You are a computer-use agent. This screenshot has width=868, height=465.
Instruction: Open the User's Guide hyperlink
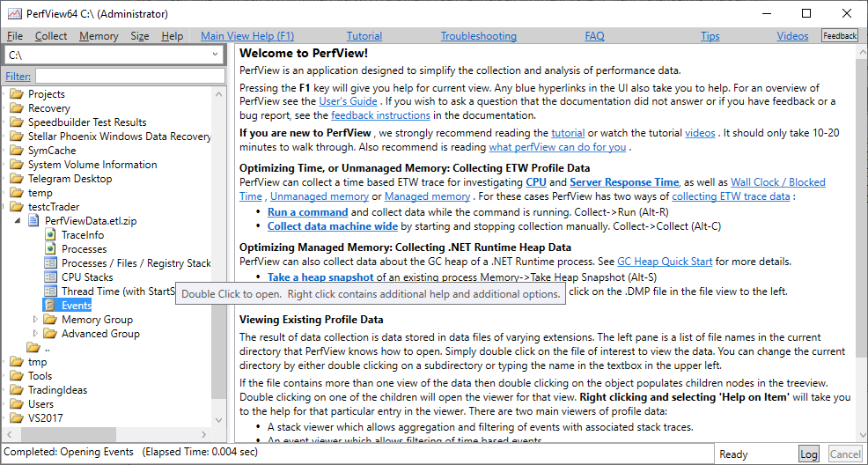(x=349, y=102)
